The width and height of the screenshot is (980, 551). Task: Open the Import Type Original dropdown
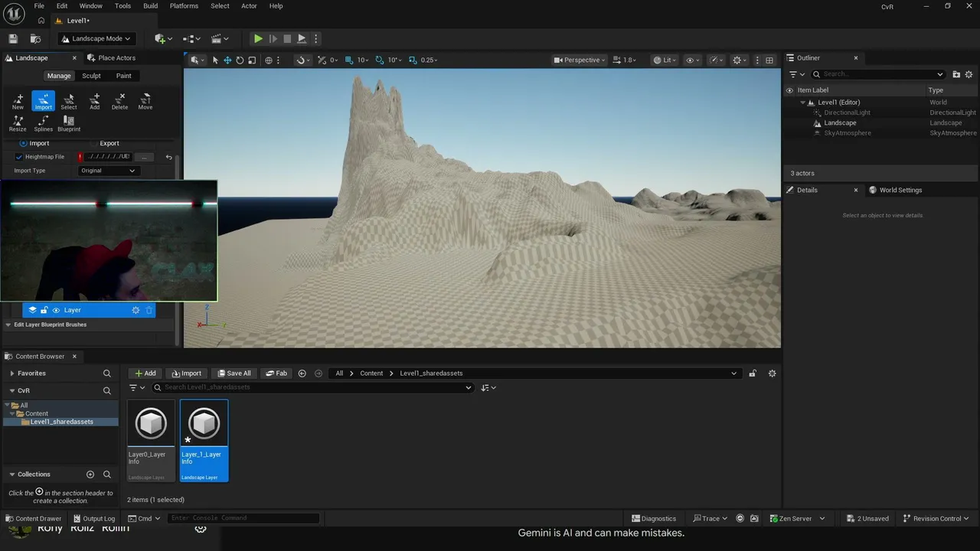(108, 171)
